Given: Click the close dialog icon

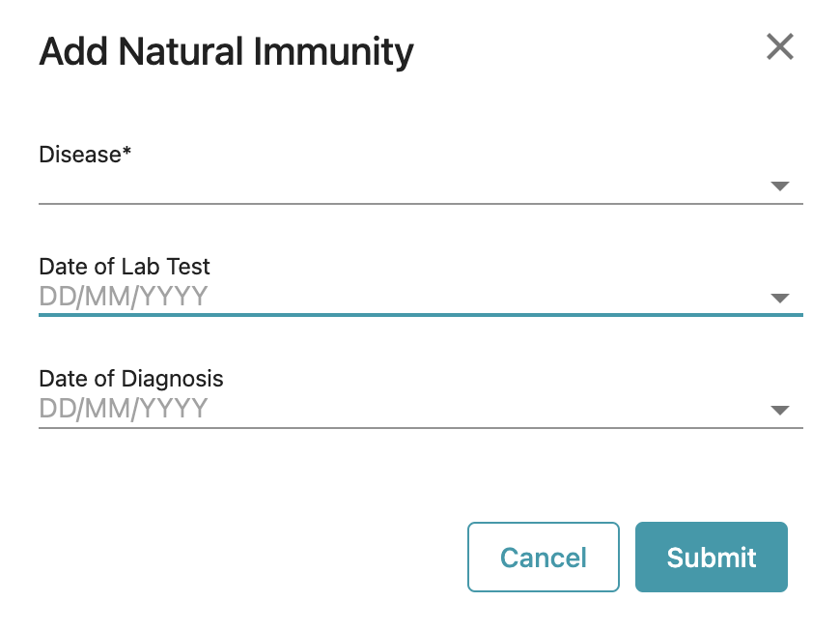Looking at the screenshot, I should tap(780, 46).
